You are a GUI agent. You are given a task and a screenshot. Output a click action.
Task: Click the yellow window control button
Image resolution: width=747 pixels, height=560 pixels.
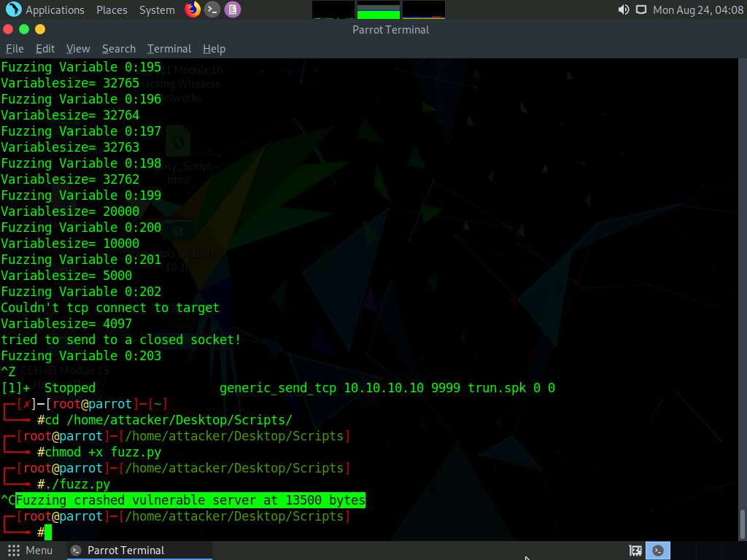point(40,29)
